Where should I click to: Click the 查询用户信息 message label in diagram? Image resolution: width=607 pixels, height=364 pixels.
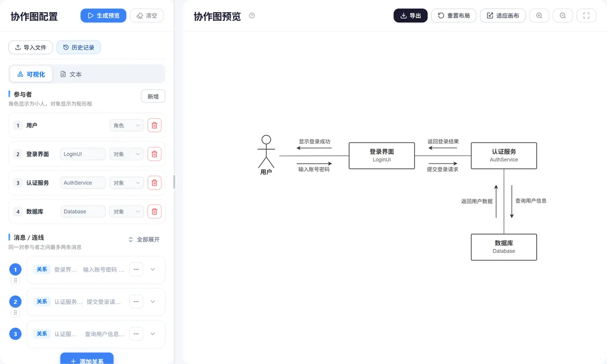531,201
